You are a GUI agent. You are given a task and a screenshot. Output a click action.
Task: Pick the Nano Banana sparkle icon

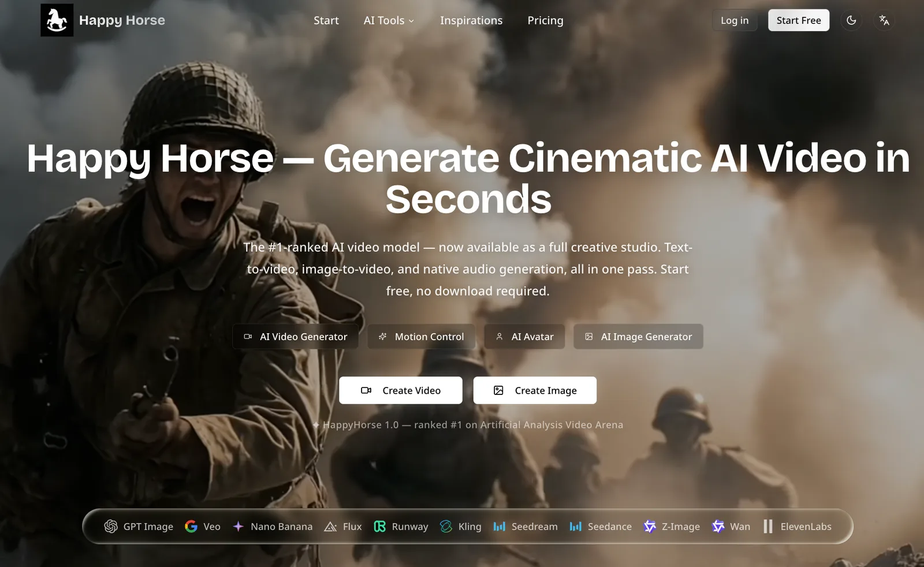click(238, 527)
